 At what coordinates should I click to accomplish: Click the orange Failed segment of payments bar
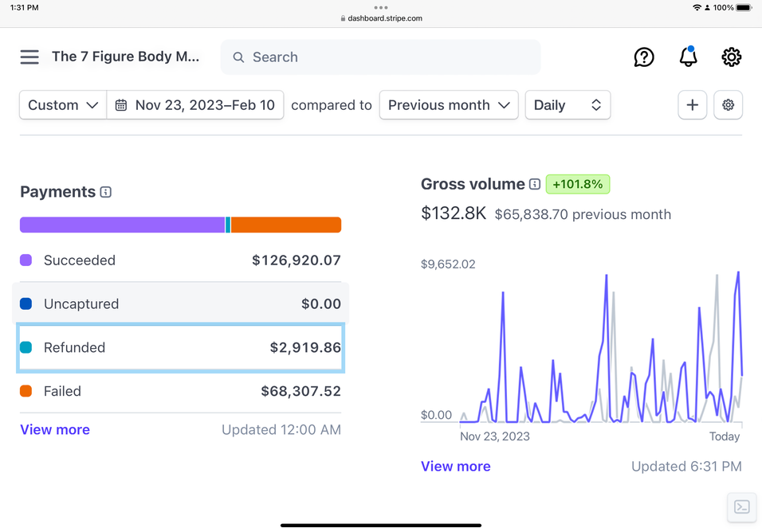286,225
